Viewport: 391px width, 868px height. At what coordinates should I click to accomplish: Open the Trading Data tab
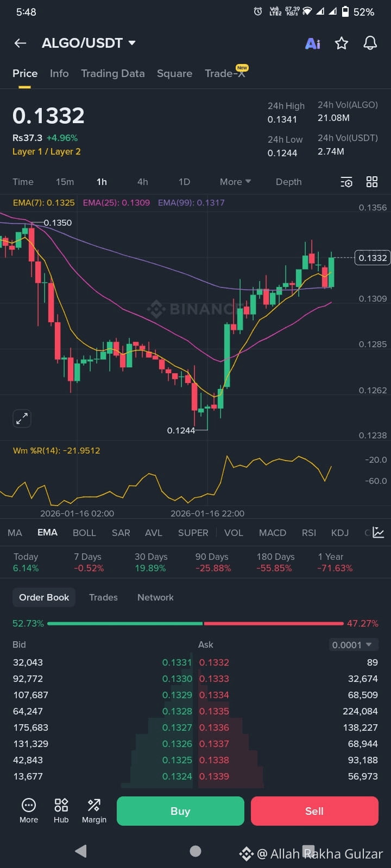113,73
